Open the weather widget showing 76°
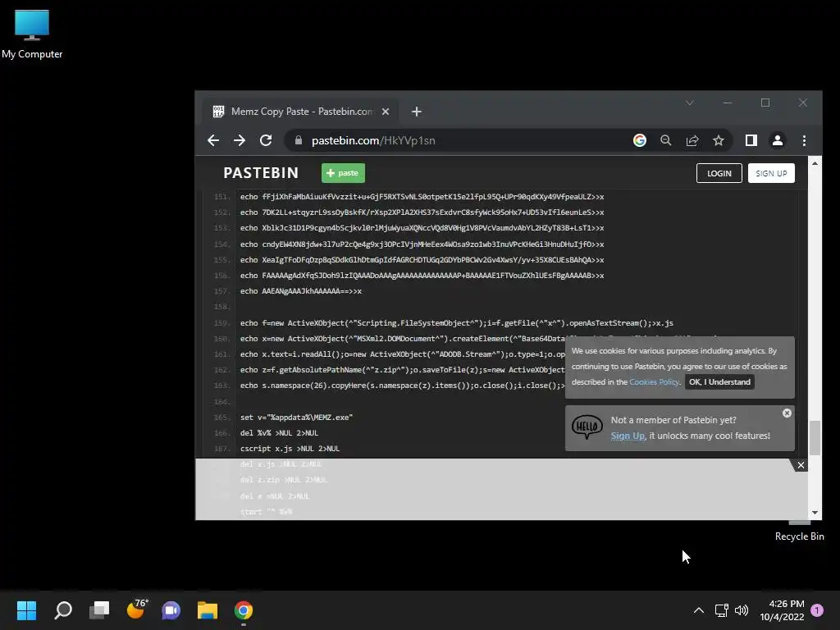This screenshot has height=630, width=840. (136, 609)
